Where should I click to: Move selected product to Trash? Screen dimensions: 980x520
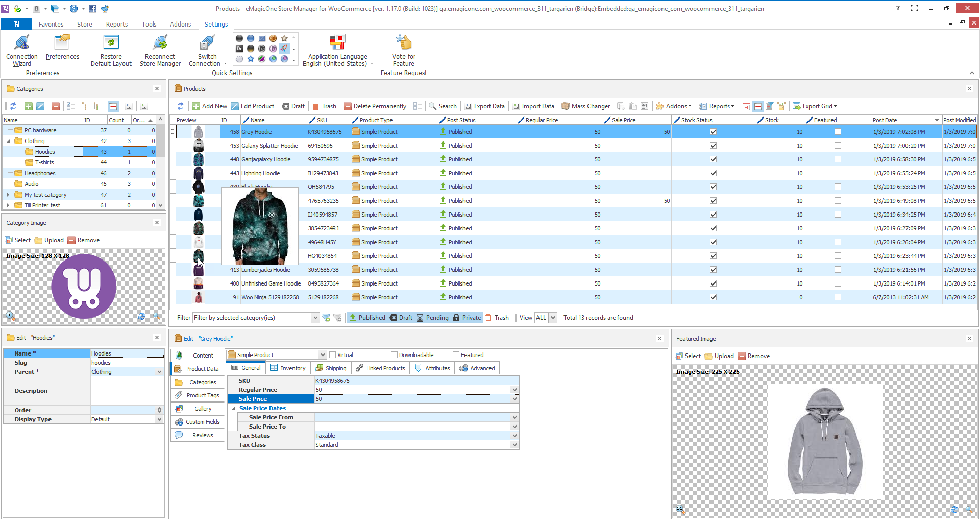tap(324, 106)
